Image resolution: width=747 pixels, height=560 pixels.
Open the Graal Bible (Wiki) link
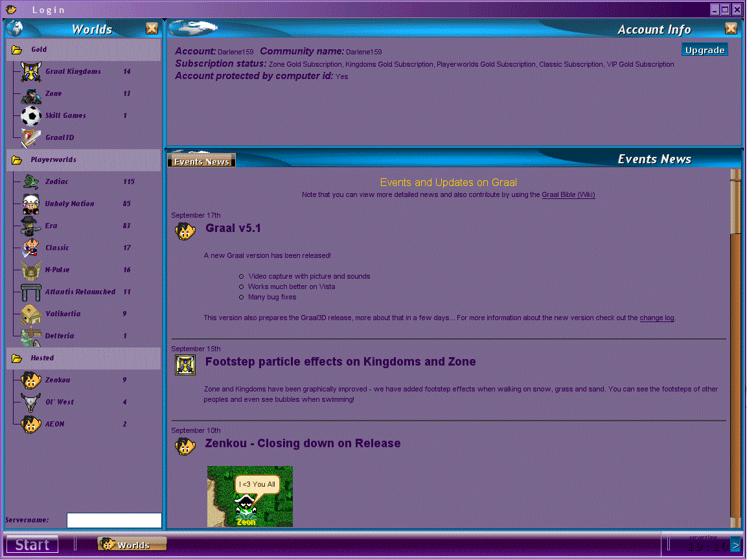[x=568, y=194]
